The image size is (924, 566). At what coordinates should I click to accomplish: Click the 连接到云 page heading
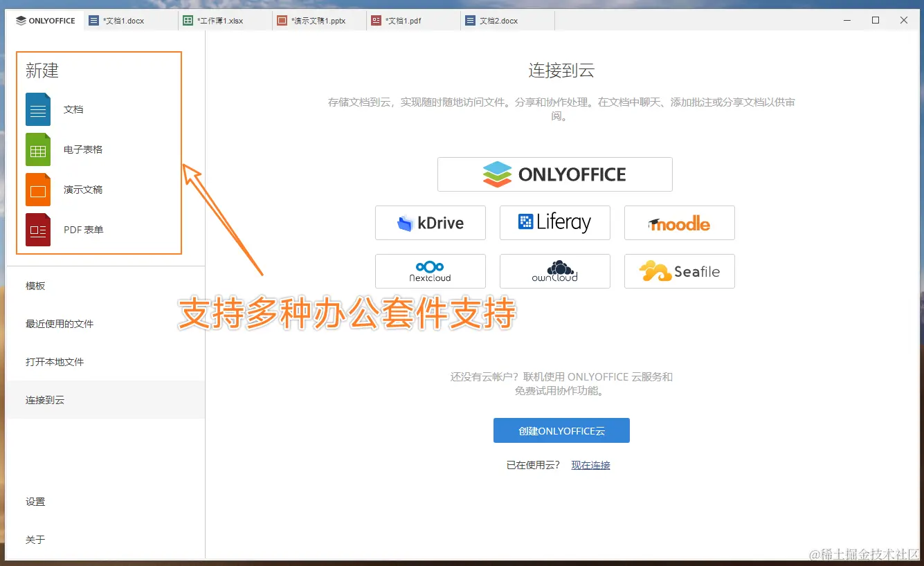(x=561, y=71)
